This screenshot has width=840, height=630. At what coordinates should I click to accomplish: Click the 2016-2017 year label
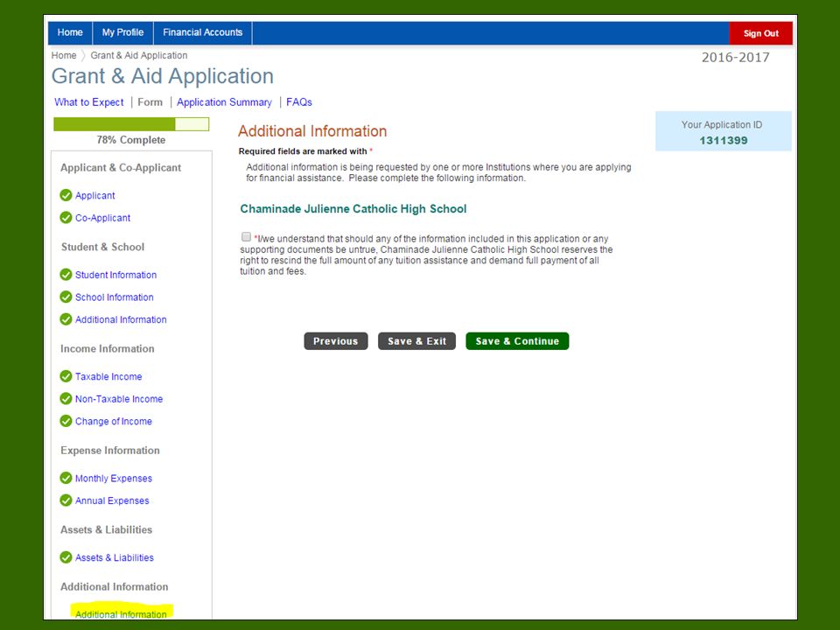pos(736,58)
